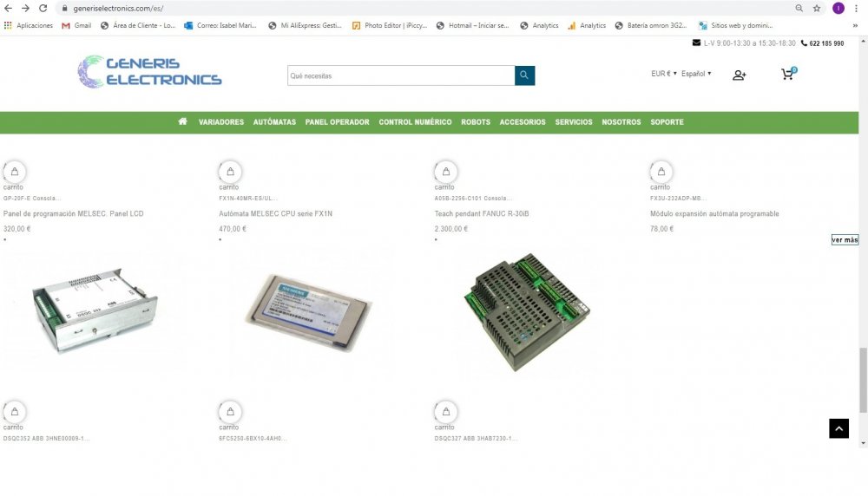
Task: Open Mi AliExpress bookmark
Action: pyautogui.click(x=305, y=25)
